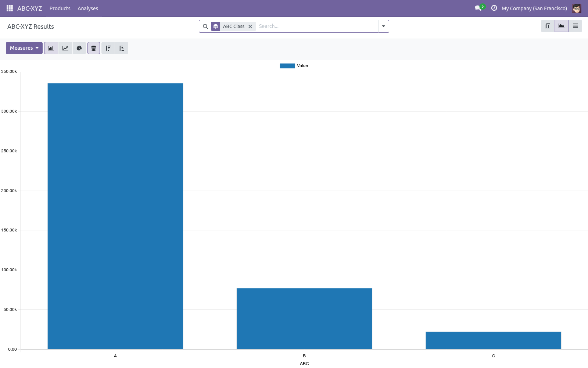
Task: Select pie chart mode
Action: pos(79,48)
